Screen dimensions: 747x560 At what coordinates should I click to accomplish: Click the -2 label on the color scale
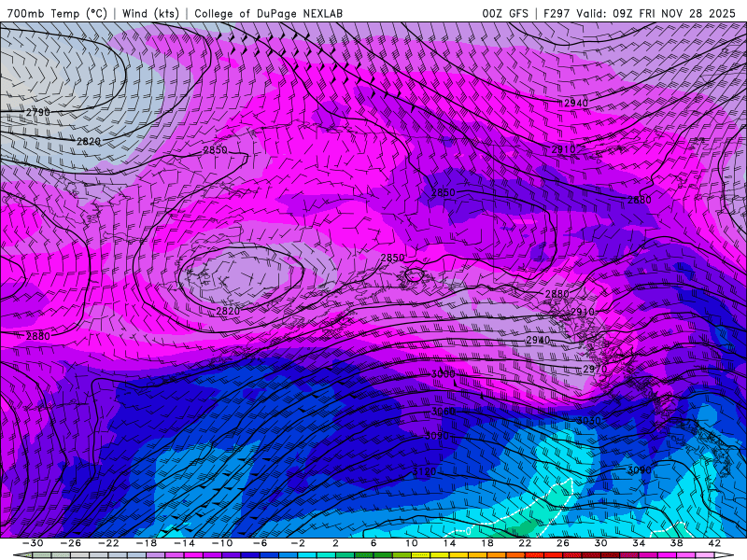click(x=298, y=543)
